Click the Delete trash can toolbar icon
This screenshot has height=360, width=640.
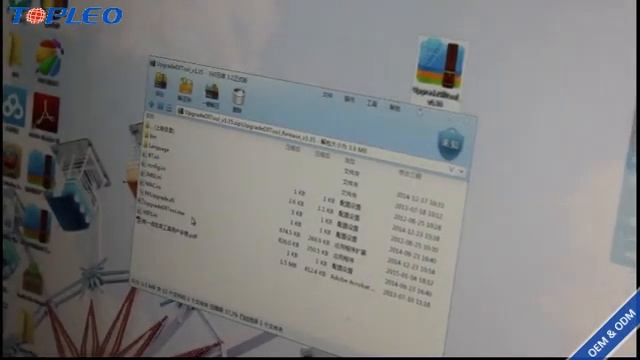coord(238,100)
